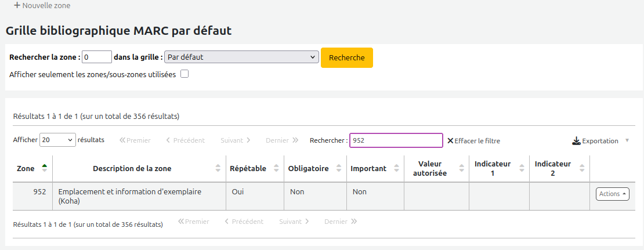644x250 pixels.
Task: Open the Actions dropdown for zone 952
Action: pos(612,194)
